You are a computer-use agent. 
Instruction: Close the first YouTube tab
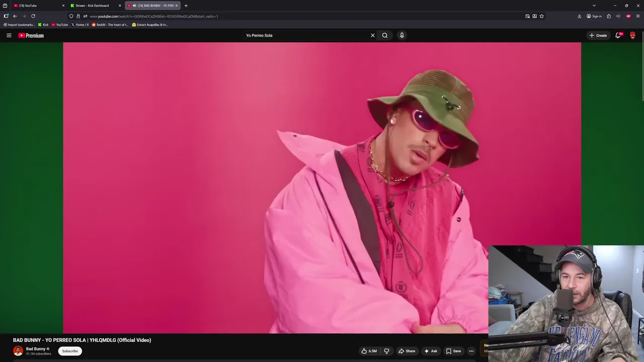coord(63,6)
